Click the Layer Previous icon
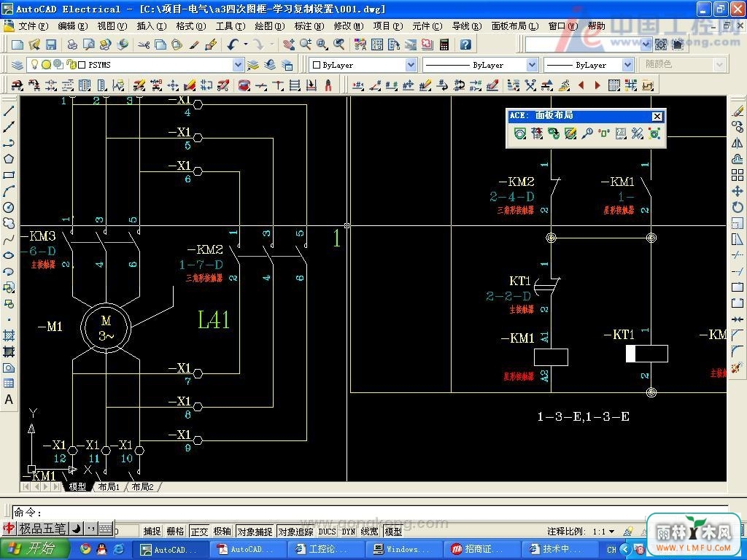747x560 pixels. click(270, 65)
